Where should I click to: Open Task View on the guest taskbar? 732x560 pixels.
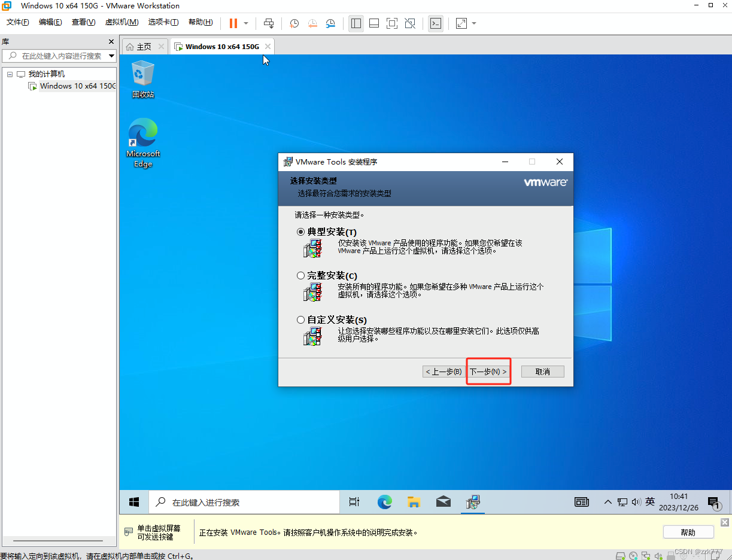click(354, 502)
